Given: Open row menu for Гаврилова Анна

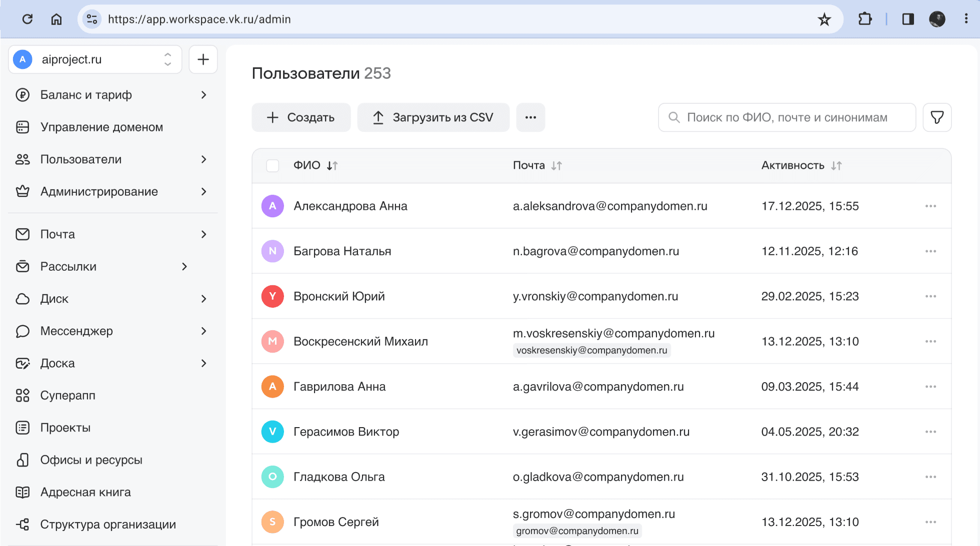Looking at the screenshot, I should (930, 387).
